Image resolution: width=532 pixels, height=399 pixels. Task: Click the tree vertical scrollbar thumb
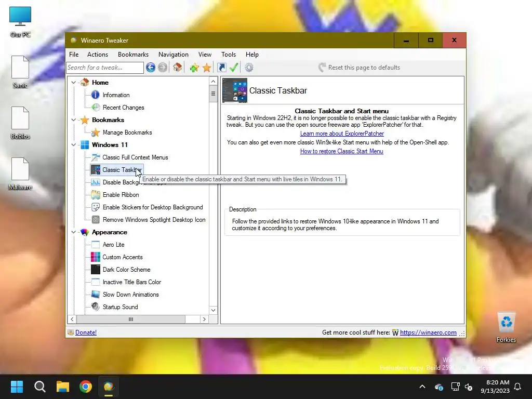pos(213,94)
